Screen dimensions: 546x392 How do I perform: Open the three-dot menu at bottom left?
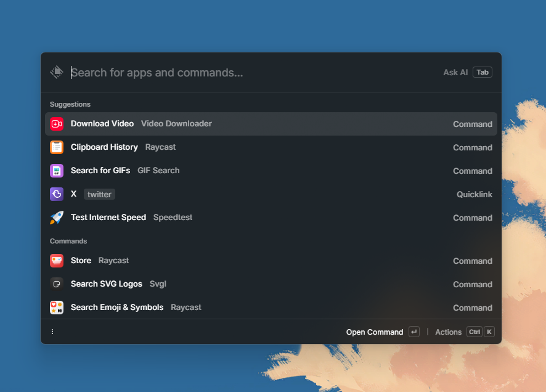(x=52, y=332)
